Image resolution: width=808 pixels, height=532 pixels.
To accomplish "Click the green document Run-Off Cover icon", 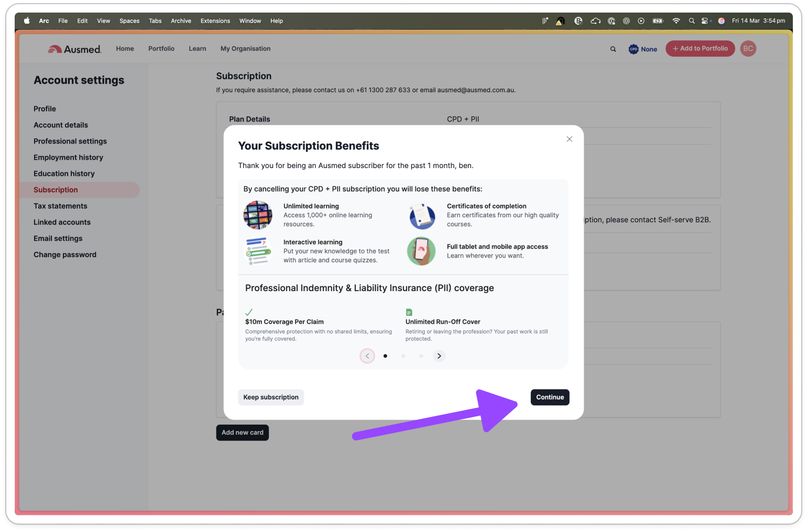I will click(409, 312).
